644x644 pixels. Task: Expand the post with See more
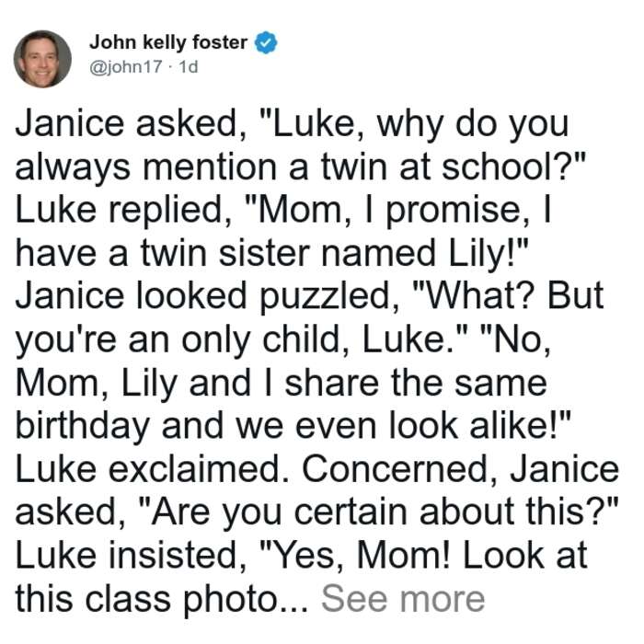click(x=403, y=599)
